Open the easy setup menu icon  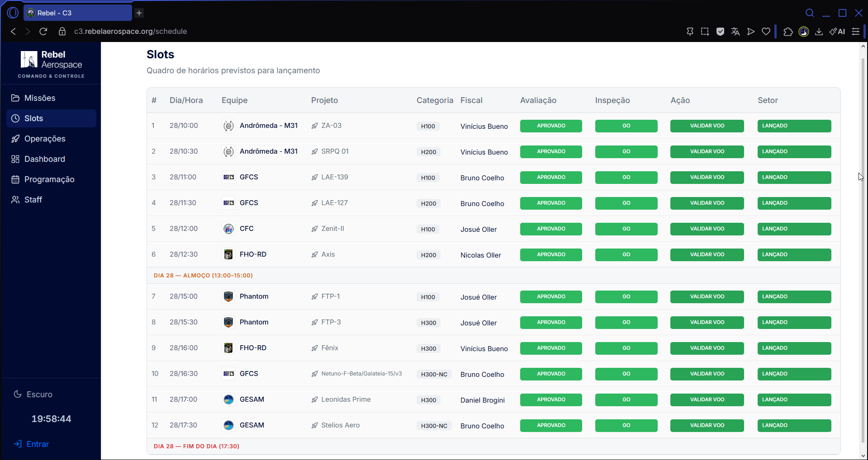click(855, 31)
